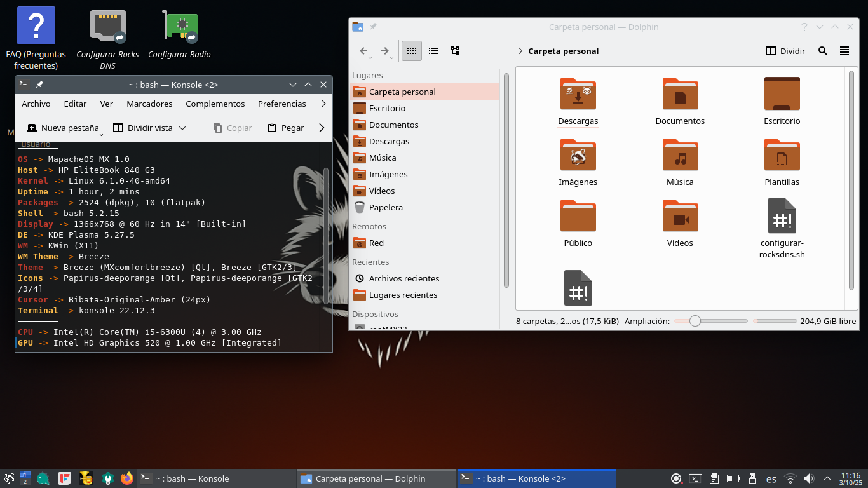Image resolution: width=868 pixels, height=488 pixels.
Task: Click the Dolphin places panel scrollbar
Action: click(506, 179)
